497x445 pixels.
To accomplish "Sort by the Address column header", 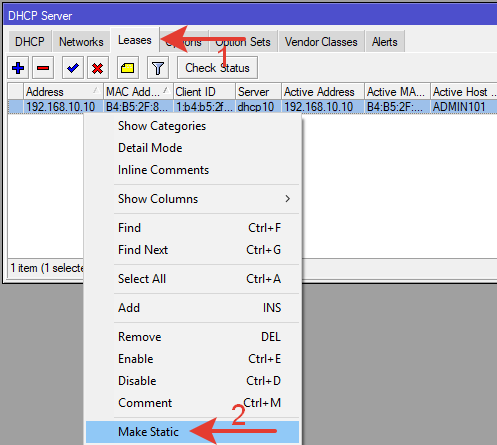I will (x=63, y=91).
